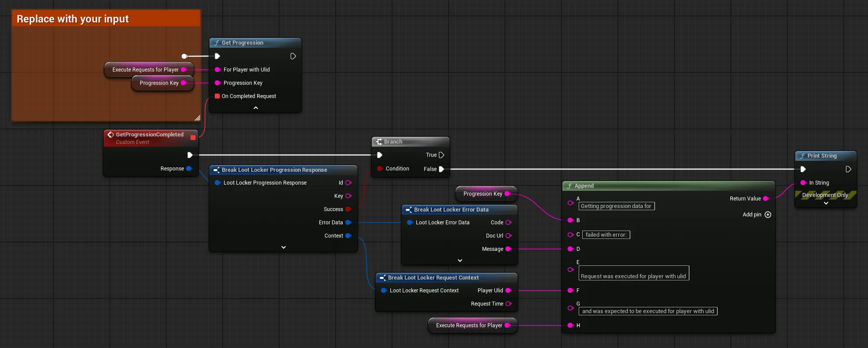868x348 pixels.
Task: Expand the Break Loot Locker Error Data node
Action: pyautogui.click(x=460, y=261)
